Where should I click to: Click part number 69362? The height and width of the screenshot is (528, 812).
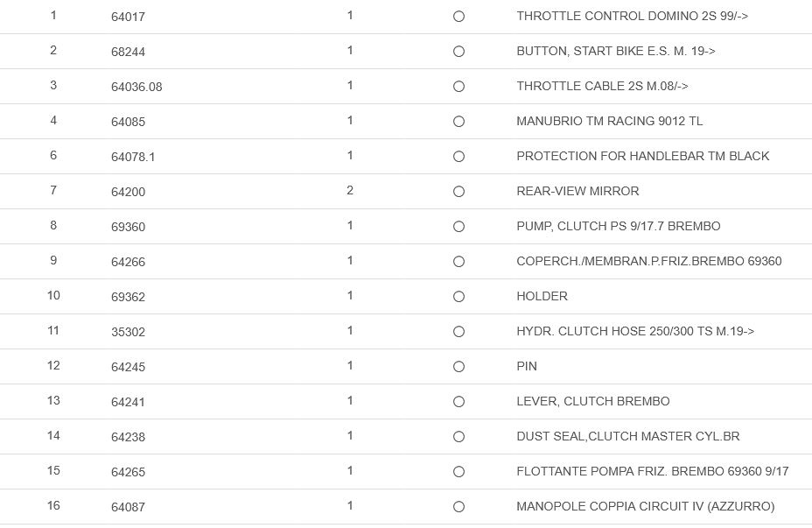tap(128, 297)
